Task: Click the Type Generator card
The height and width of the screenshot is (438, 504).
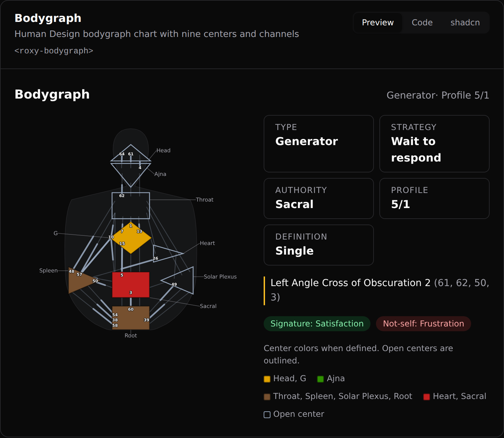Action: [x=319, y=144]
